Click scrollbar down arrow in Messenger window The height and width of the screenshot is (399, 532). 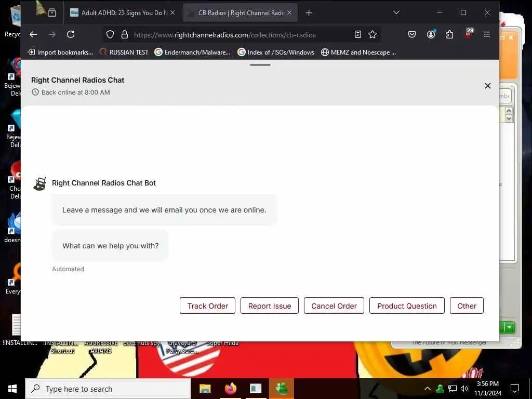[x=509, y=118]
